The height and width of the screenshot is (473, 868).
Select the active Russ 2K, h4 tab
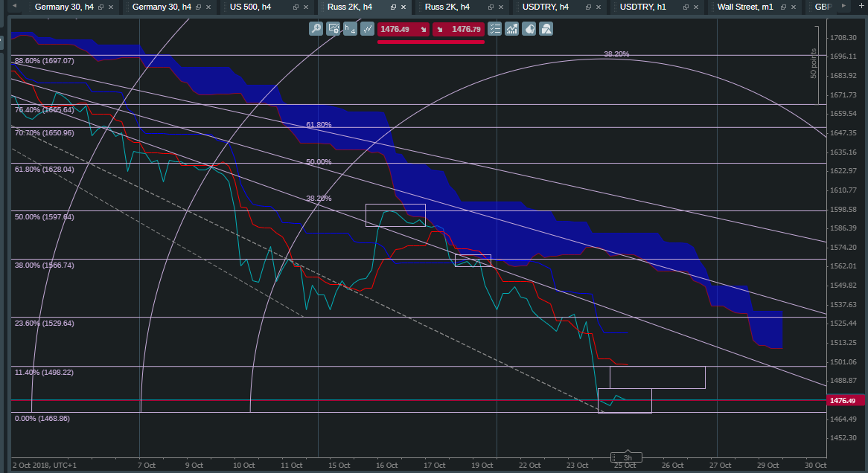[x=349, y=7]
